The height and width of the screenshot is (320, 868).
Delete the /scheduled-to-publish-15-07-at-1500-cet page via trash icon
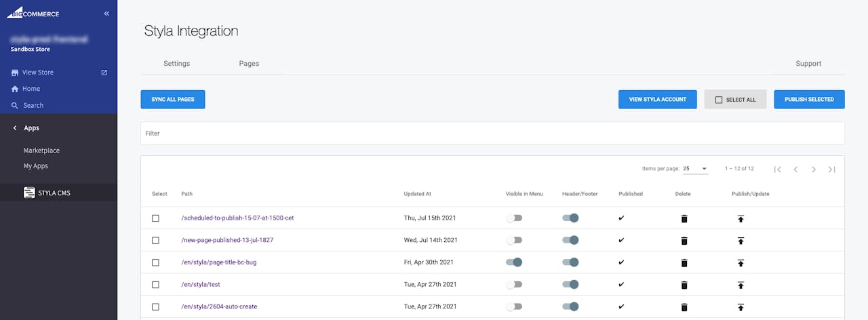click(684, 218)
